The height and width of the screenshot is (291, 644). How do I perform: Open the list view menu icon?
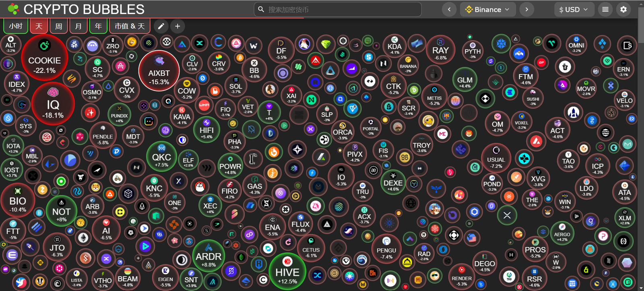[x=605, y=9]
